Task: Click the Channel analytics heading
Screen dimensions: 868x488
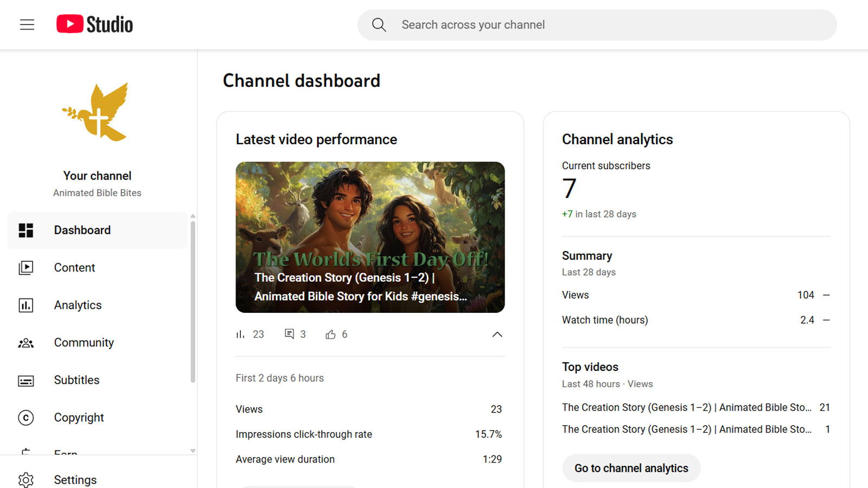Action: [617, 139]
